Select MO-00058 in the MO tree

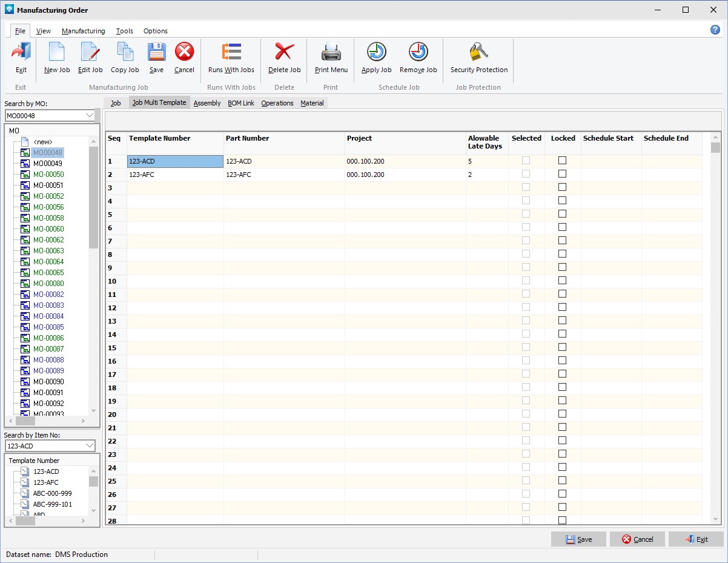pos(48,218)
